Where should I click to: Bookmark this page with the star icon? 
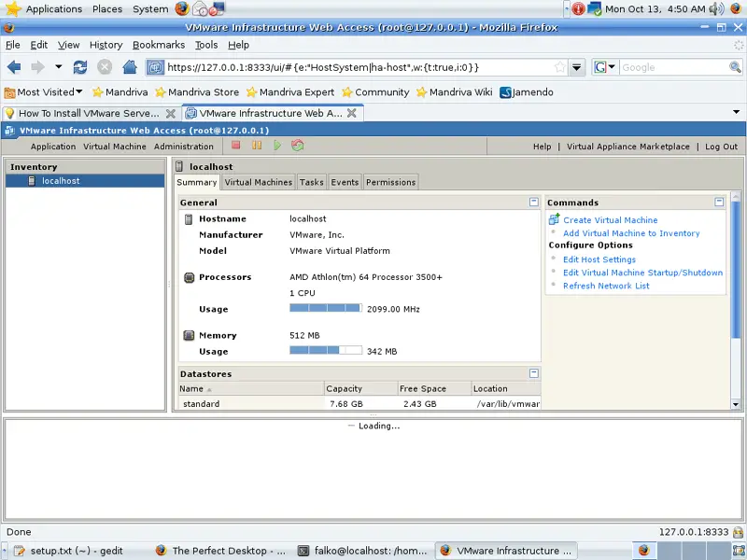click(x=560, y=67)
